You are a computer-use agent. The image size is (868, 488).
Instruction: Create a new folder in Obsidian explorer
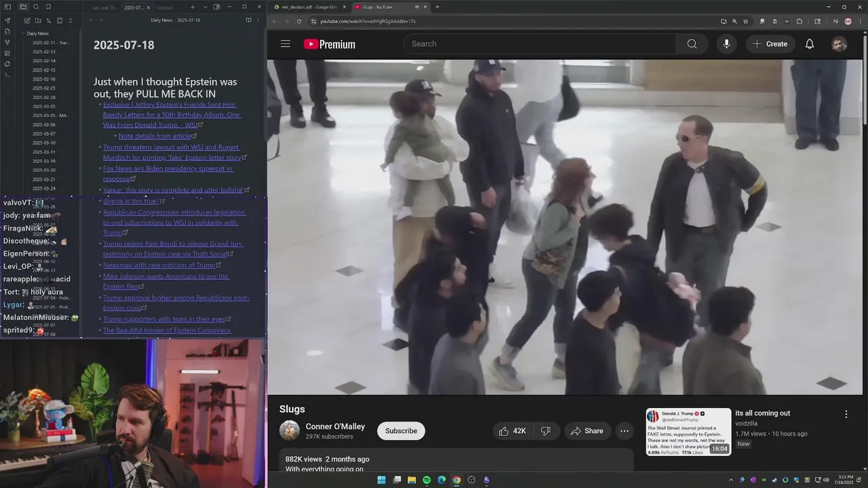(37, 20)
